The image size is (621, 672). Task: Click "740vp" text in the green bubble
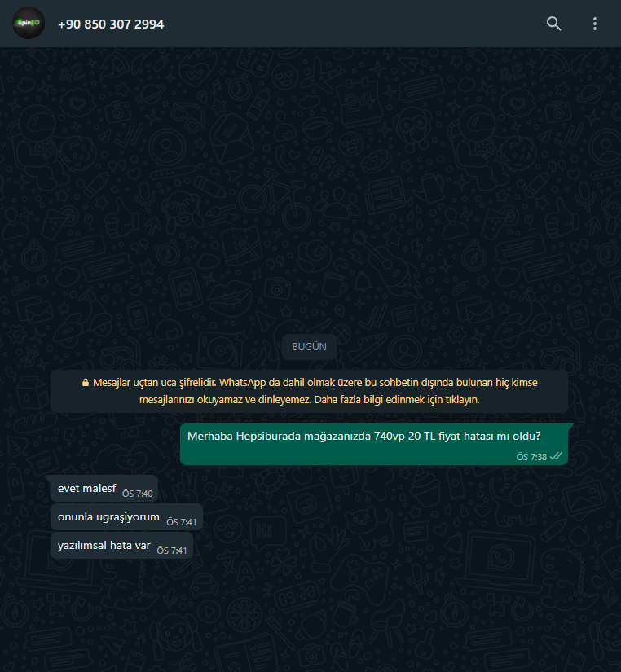point(389,437)
